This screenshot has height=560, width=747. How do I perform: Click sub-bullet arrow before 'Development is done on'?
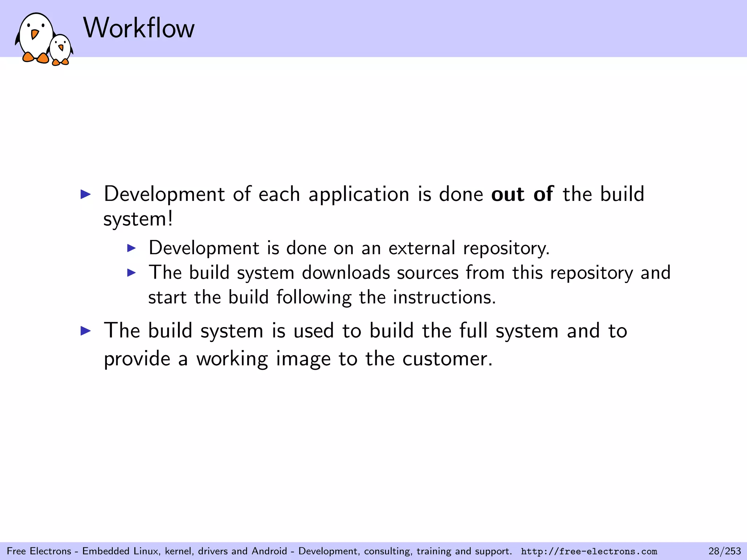tap(131, 248)
